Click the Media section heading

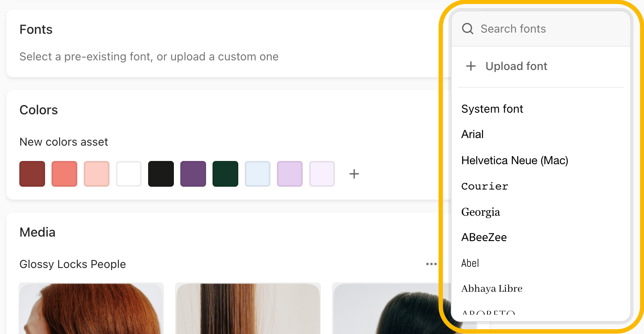coord(37,232)
